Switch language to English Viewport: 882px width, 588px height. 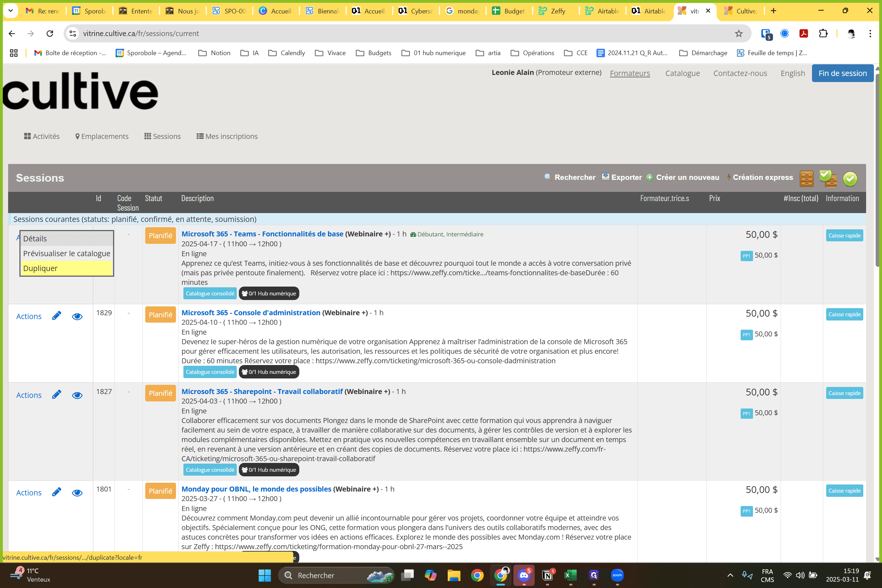(793, 73)
